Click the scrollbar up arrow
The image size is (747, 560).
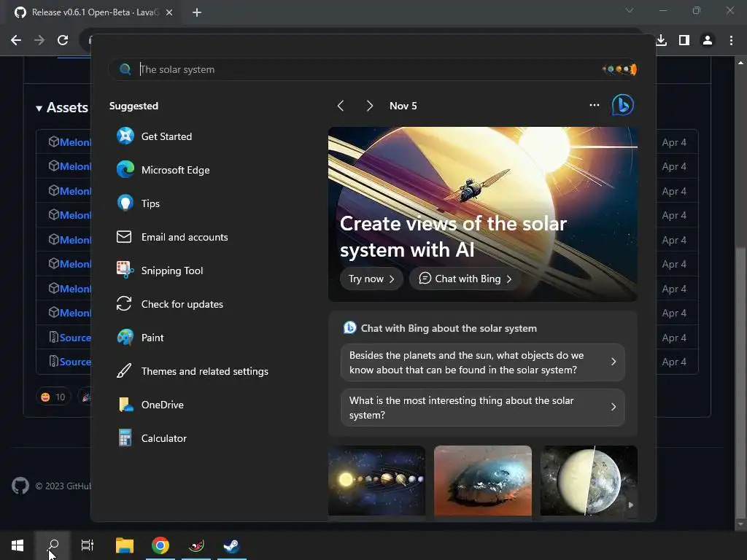click(x=740, y=63)
